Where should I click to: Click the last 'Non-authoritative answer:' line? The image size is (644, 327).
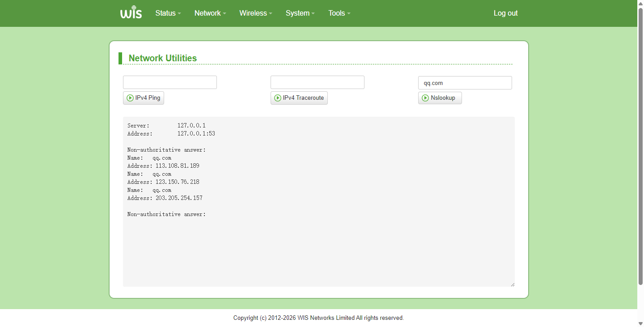coord(166,214)
